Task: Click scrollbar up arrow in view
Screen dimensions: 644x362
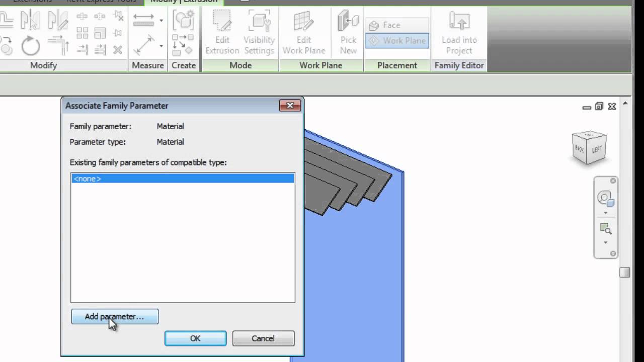Action: click(625, 104)
